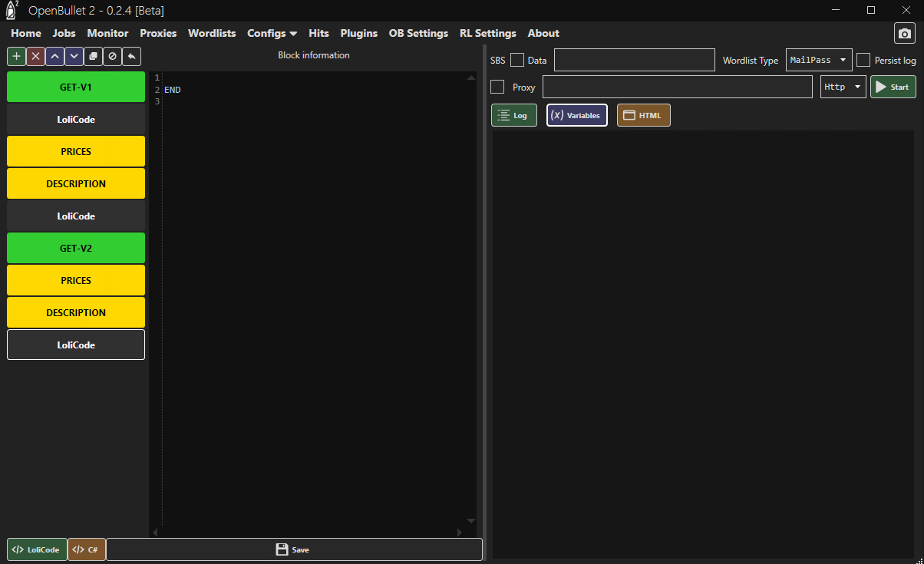924x564 pixels.
Task: Clone the selected block with the copy icon
Action: (x=93, y=56)
